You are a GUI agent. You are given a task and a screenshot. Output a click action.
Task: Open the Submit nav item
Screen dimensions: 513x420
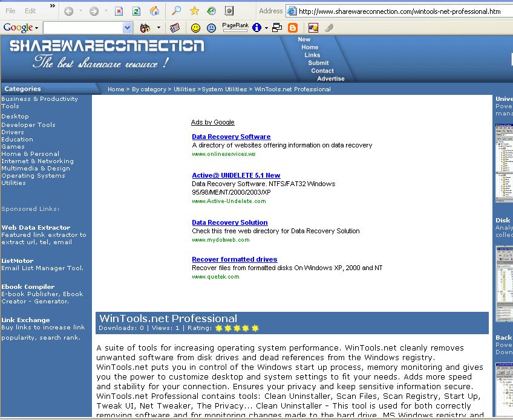tap(318, 63)
